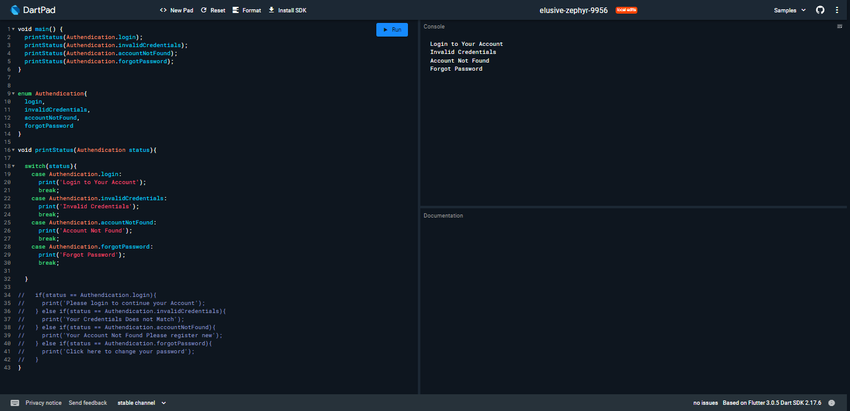Click 'case Authendication.accountNotFound:' line

pos(94,222)
